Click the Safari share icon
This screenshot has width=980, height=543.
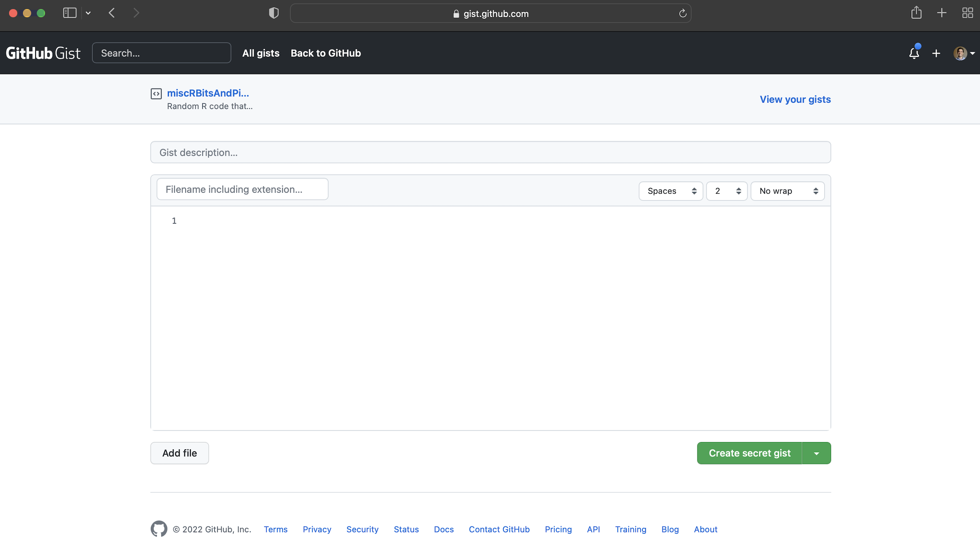(916, 13)
